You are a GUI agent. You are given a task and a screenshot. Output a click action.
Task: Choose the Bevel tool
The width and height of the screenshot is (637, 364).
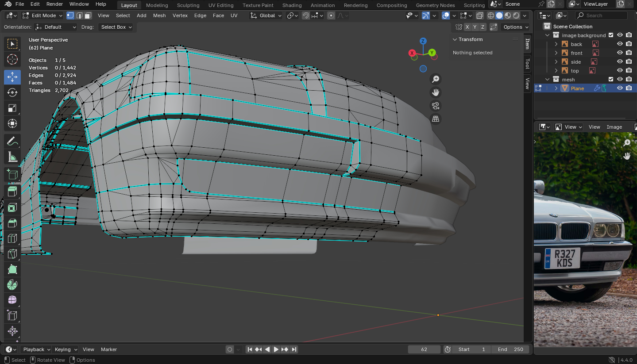pos(12,223)
